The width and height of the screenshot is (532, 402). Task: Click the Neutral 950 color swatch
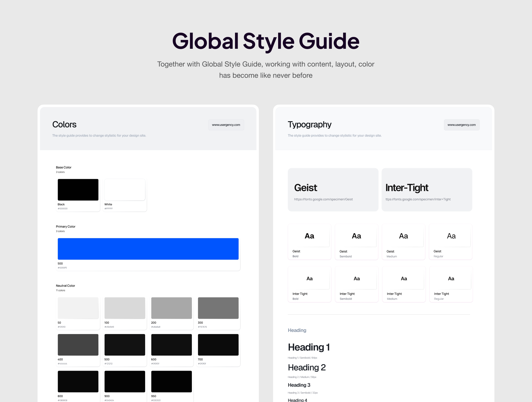(171, 381)
